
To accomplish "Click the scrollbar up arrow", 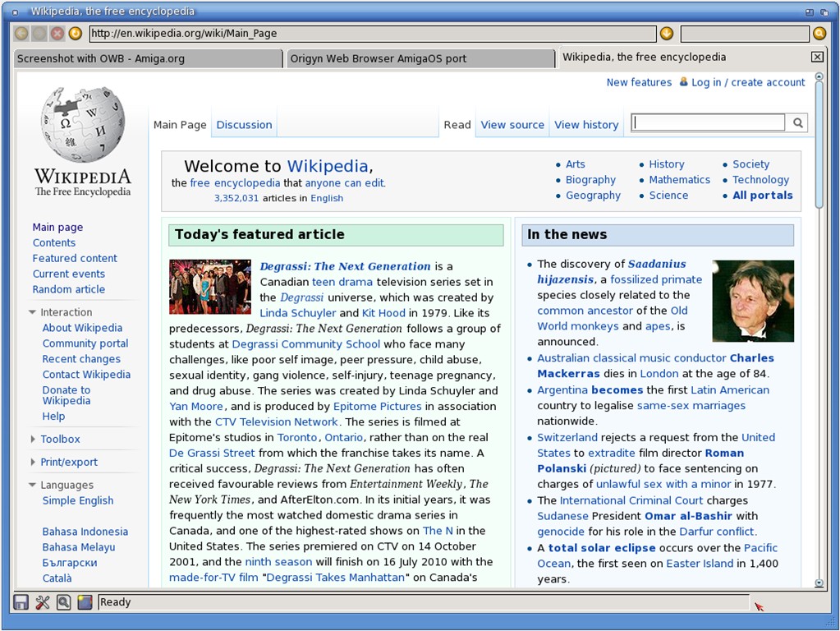I will pos(819,76).
